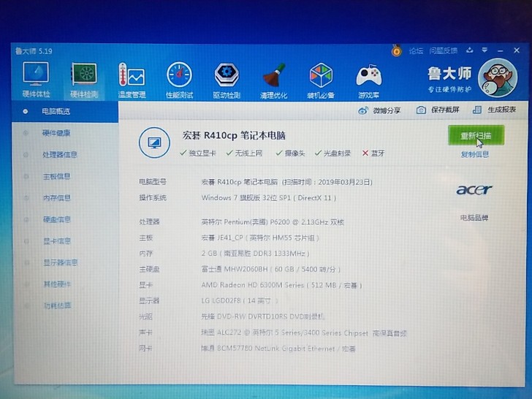
Task: Click the acer brand logo
Action: [474, 190]
